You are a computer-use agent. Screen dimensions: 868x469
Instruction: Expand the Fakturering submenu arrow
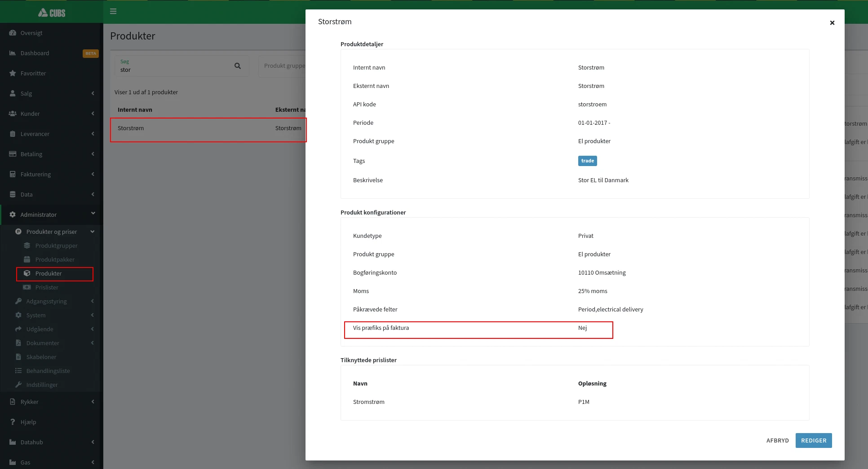coord(93,174)
